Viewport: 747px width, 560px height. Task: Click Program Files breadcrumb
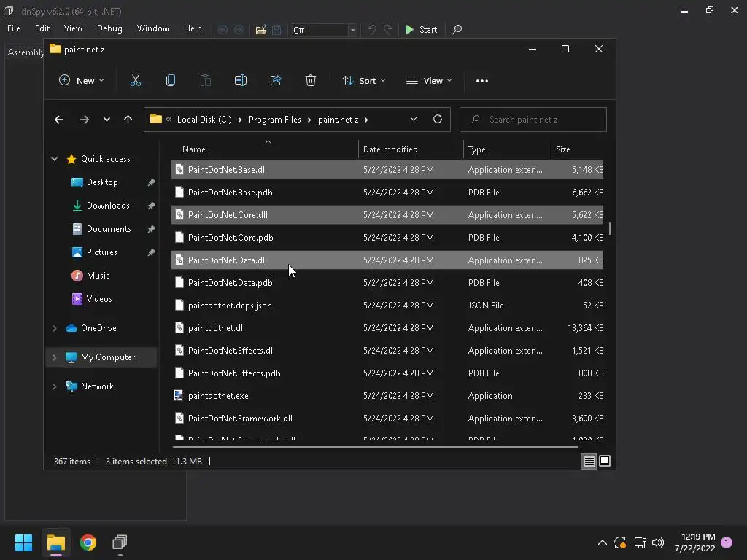(275, 120)
